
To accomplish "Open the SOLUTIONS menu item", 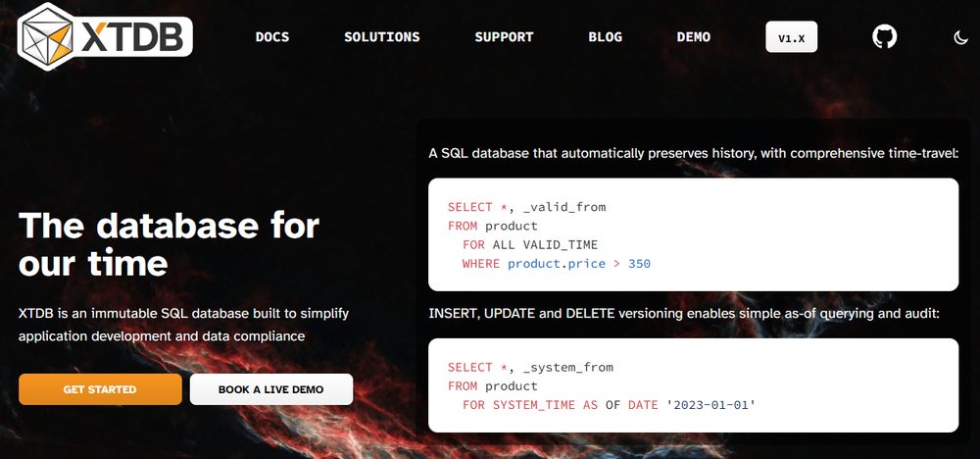I will pos(382,37).
